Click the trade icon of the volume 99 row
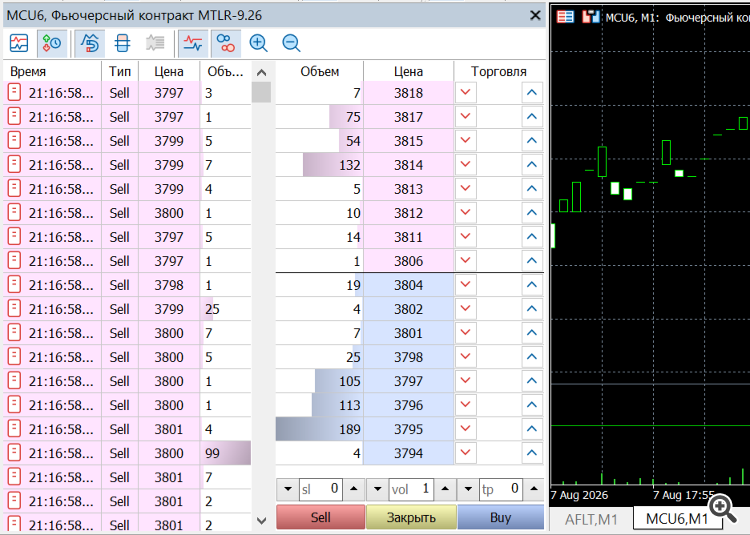Viewport: 750px width, 535px height. 15,453
